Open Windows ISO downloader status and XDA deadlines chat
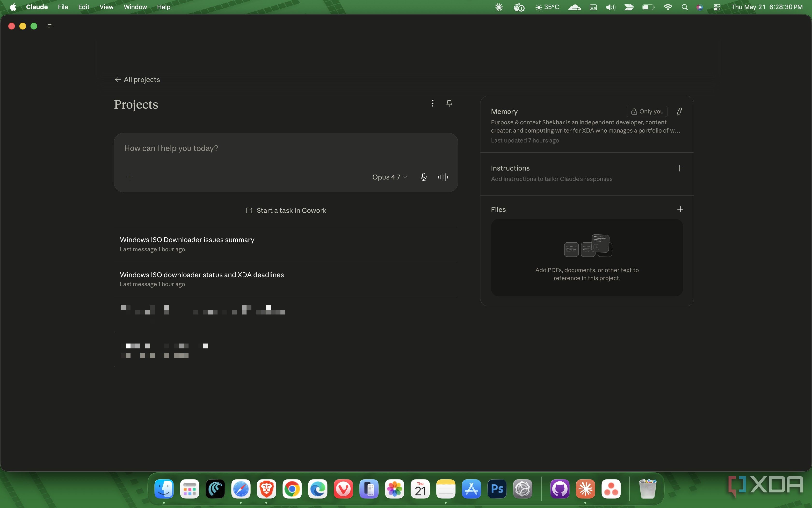Screen dimensions: 812x508 [x=286, y=279]
